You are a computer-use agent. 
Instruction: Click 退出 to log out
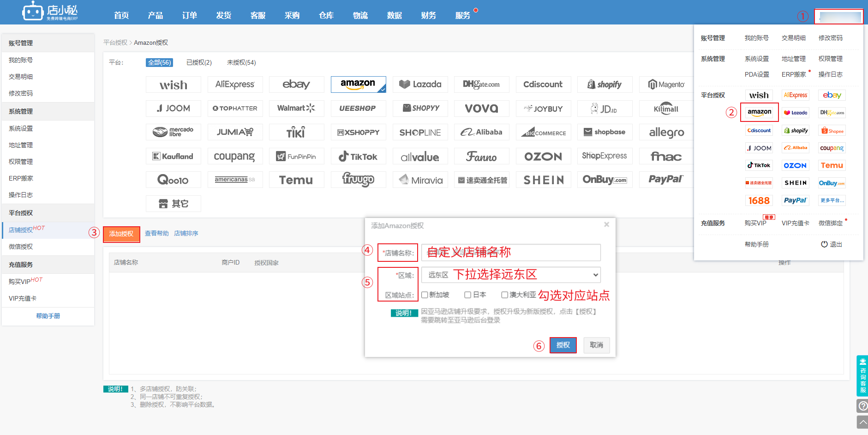[x=832, y=244]
